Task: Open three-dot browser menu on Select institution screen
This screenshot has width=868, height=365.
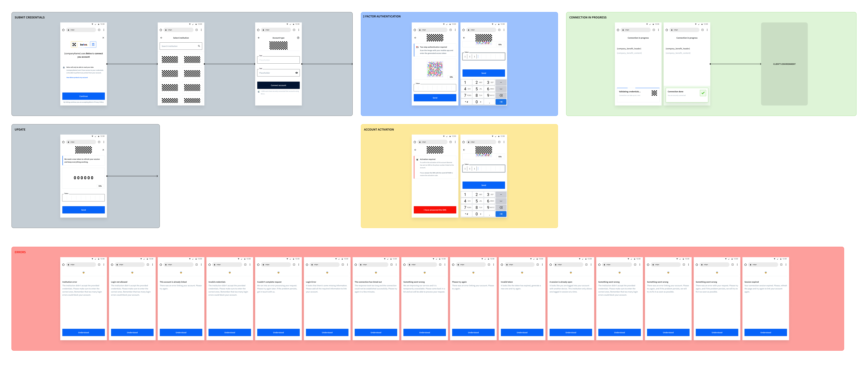Action: [x=201, y=30]
